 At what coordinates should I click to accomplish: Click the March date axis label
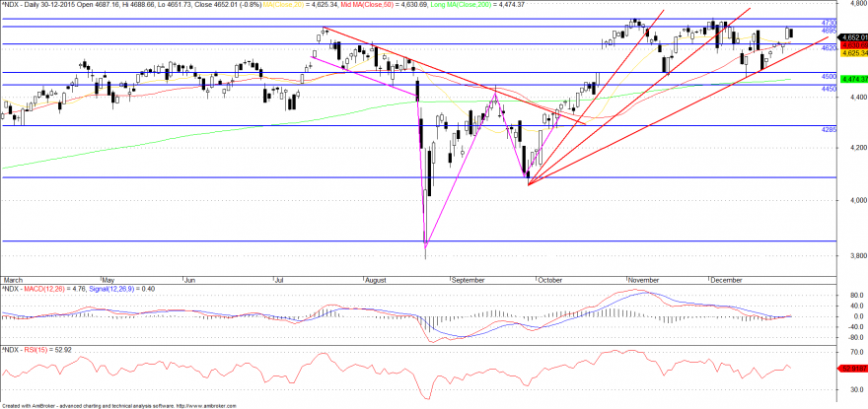pyautogui.click(x=11, y=280)
